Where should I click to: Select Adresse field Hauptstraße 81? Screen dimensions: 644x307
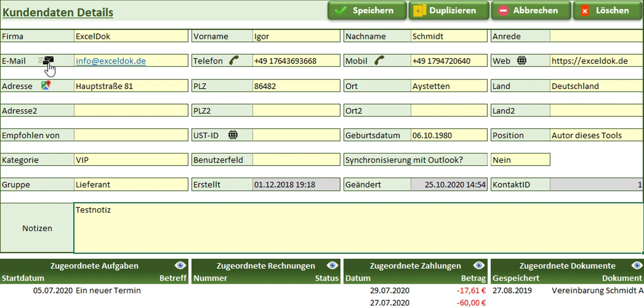pos(131,86)
